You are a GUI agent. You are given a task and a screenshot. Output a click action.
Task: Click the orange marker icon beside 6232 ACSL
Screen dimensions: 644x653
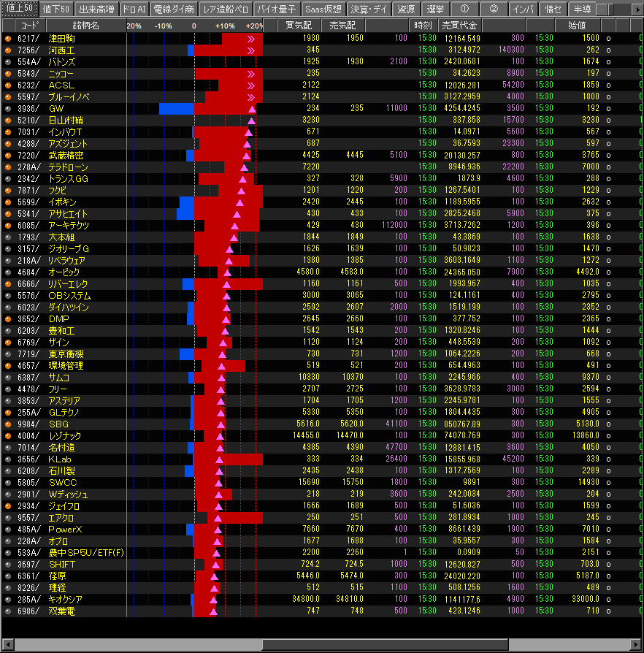(x=8, y=85)
